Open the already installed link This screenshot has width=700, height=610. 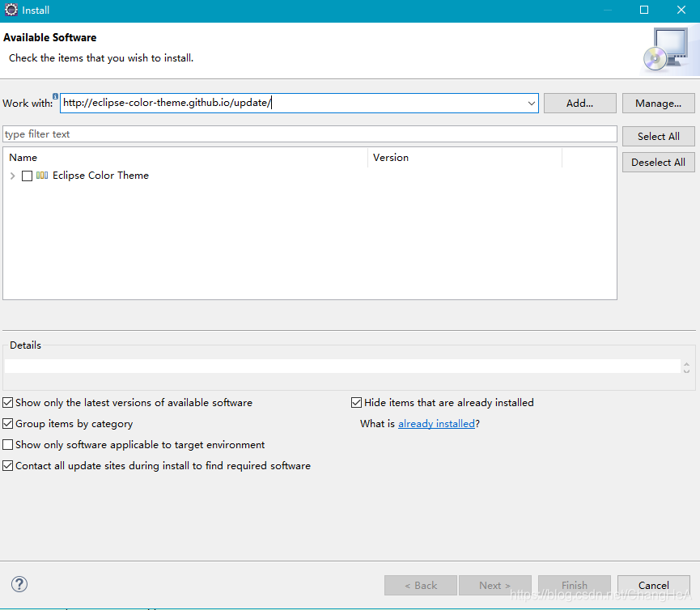(x=436, y=423)
